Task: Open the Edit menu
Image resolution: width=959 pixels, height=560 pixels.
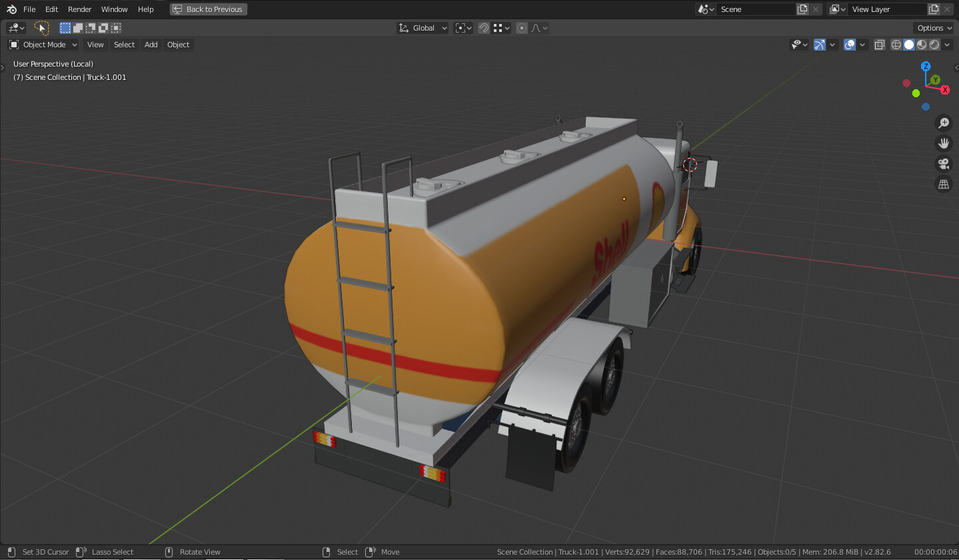Action: click(51, 9)
